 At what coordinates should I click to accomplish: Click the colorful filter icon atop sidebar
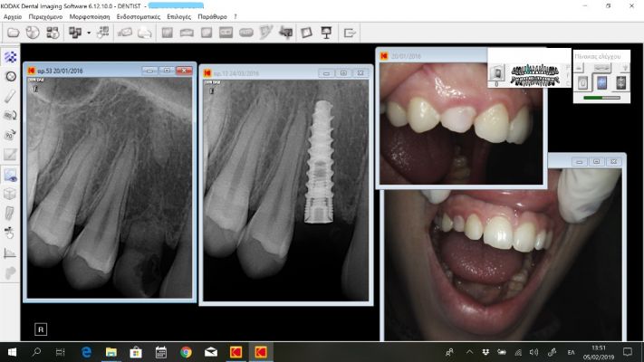pos(10,57)
